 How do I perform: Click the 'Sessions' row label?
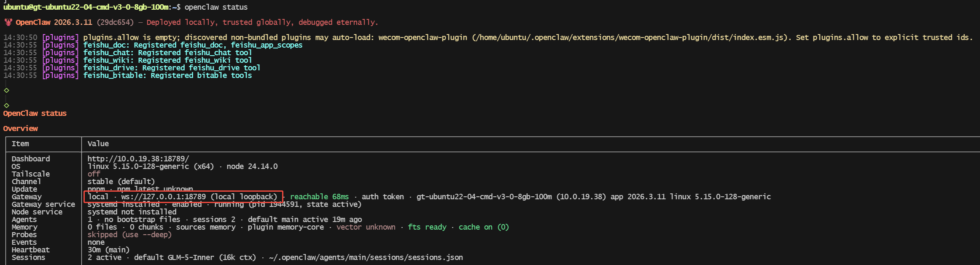(28, 257)
